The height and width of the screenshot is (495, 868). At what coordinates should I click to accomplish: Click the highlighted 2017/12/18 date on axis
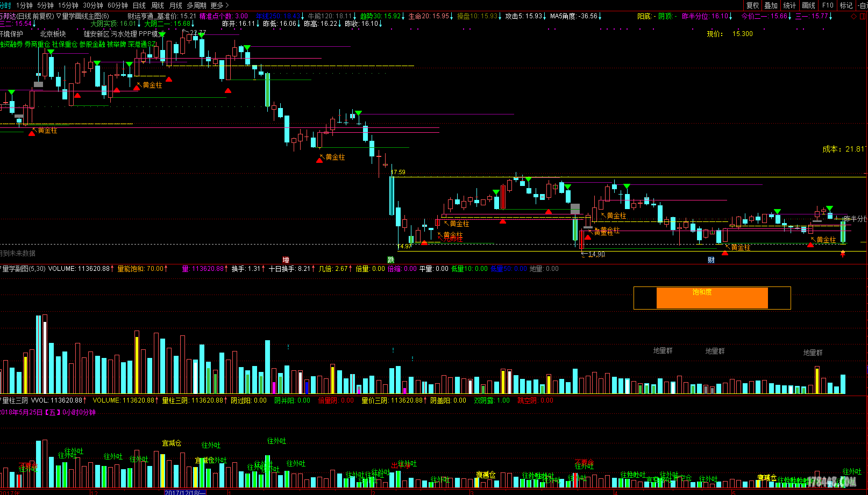point(185,492)
